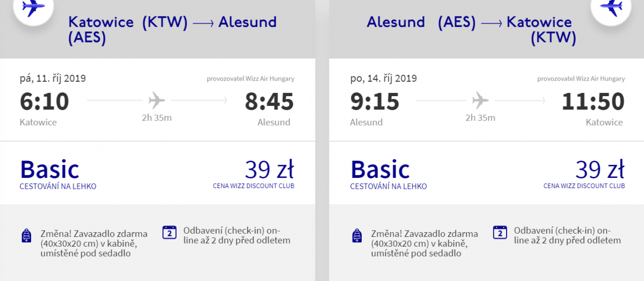Click the plane icon between 6:10 and 8:45
The width and height of the screenshot is (644, 281).
tap(157, 100)
